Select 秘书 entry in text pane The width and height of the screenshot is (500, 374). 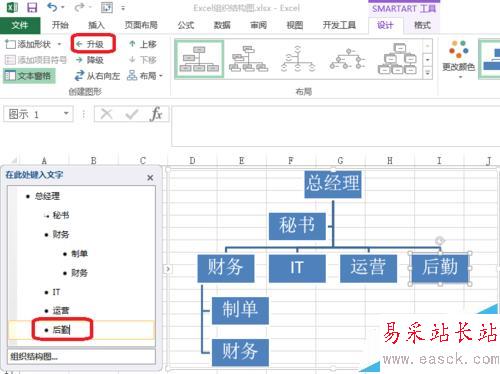[x=61, y=215]
